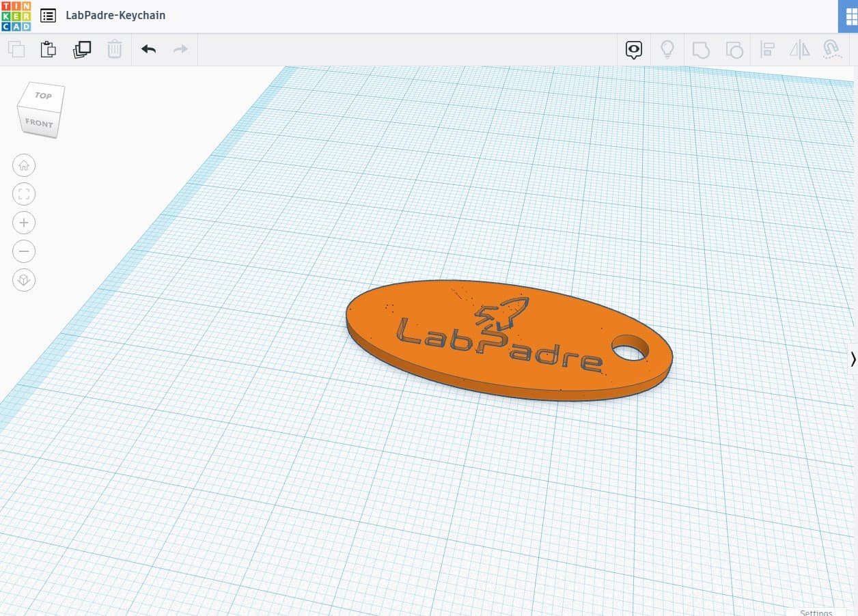Redo the last action
The height and width of the screenshot is (616, 858).
pyautogui.click(x=180, y=49)
